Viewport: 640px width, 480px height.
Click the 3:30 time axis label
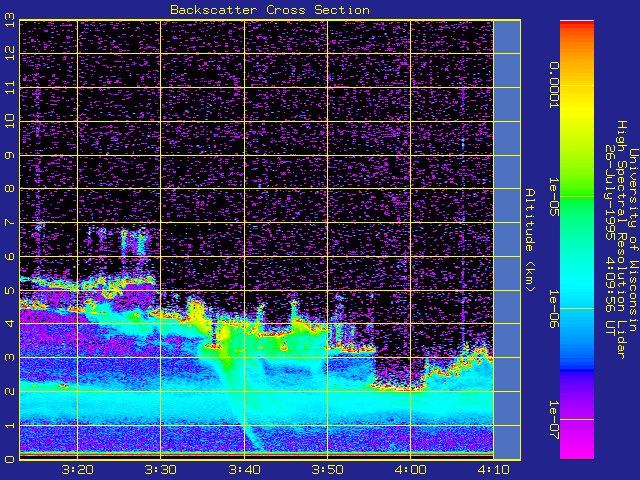click(x=161, y=470)
